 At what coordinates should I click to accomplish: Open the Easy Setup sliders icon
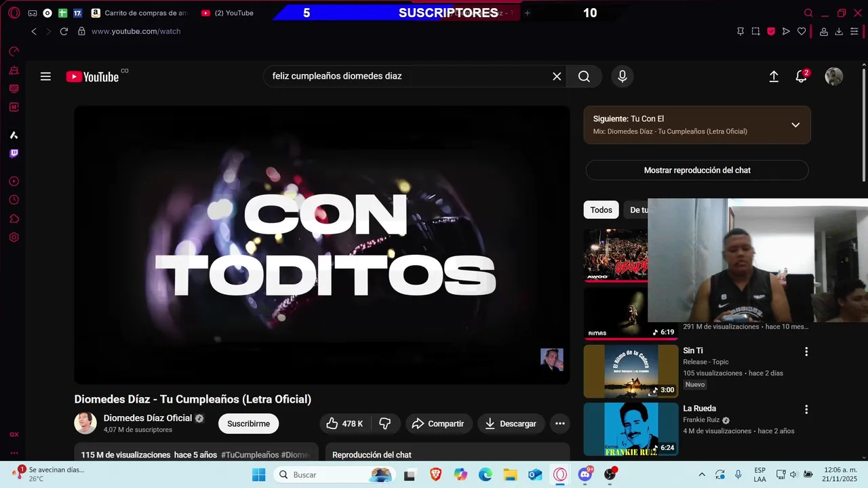(x=854, y=31)
